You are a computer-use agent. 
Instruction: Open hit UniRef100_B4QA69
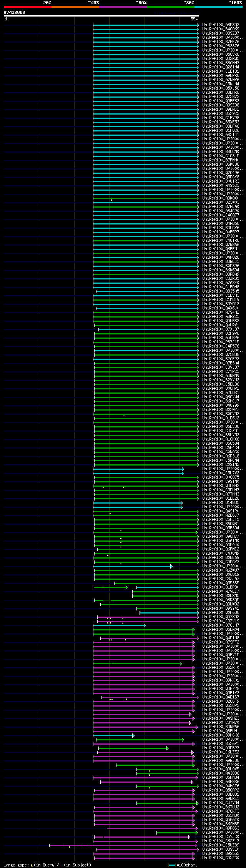pos(221,29)
